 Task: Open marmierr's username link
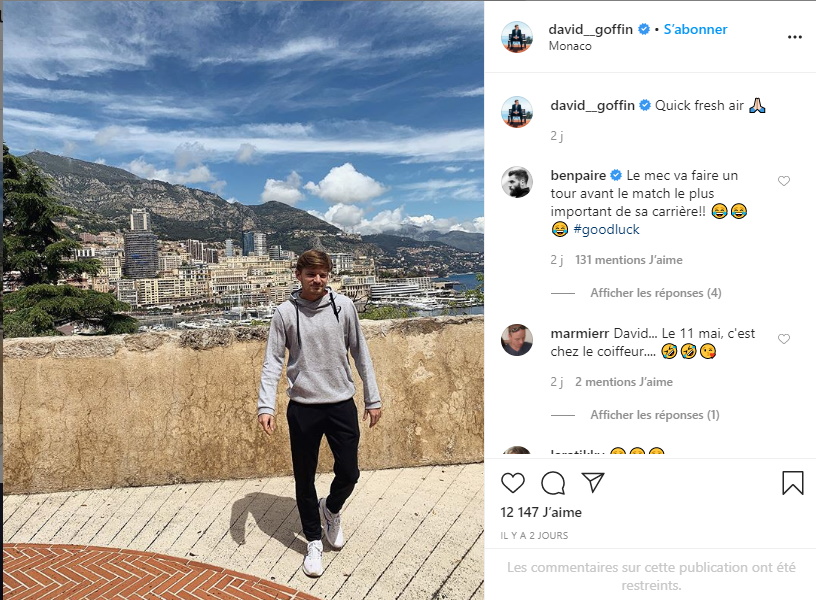580,333
